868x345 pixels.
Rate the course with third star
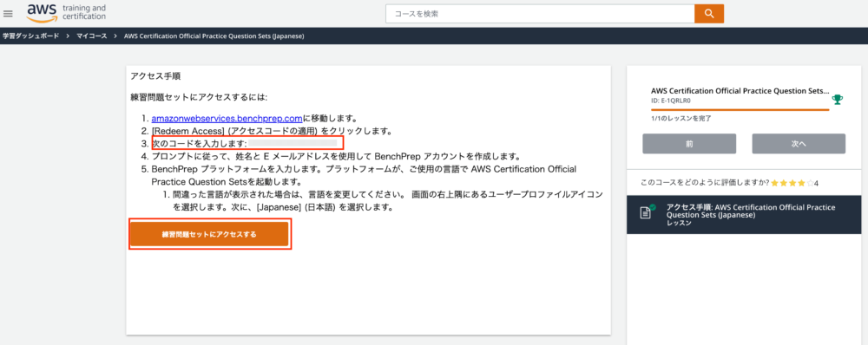pyautogui.click(x=792, y=182)
